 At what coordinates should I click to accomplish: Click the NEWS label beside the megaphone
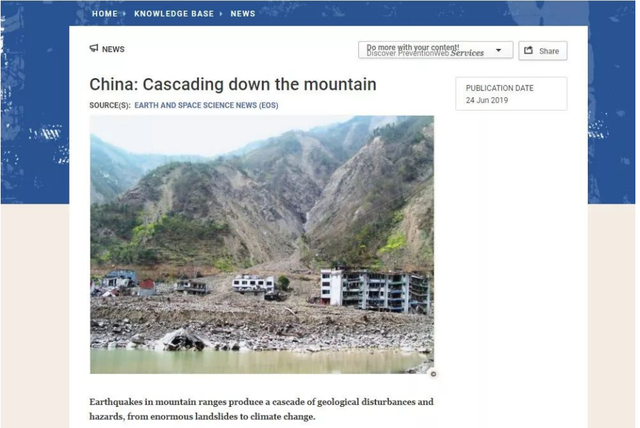(x=113, y=49)
